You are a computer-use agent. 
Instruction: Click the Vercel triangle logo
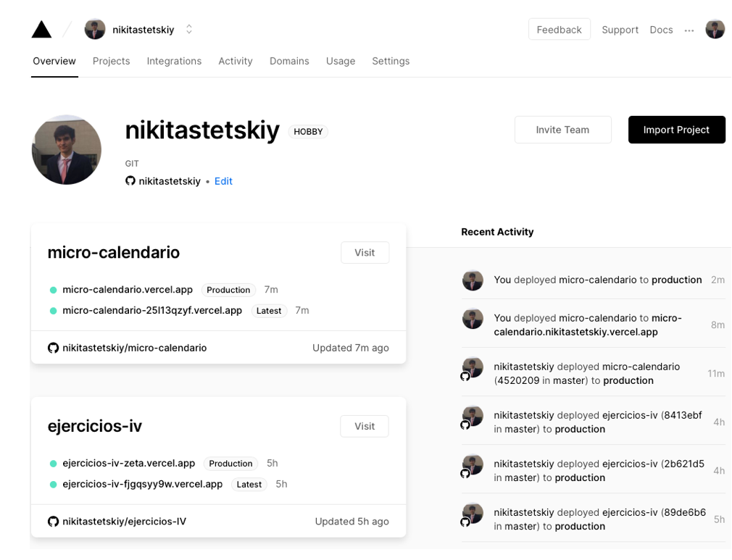(41, 30)
